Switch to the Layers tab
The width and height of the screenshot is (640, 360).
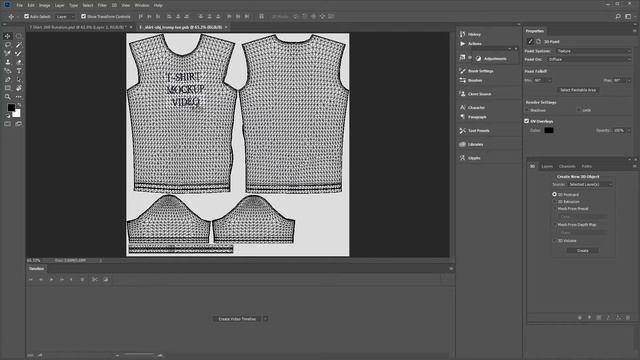547,167
